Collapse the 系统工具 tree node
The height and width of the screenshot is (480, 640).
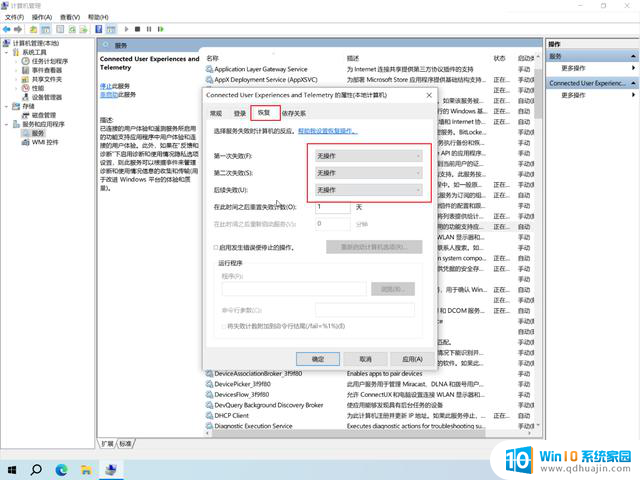point(7,52)
